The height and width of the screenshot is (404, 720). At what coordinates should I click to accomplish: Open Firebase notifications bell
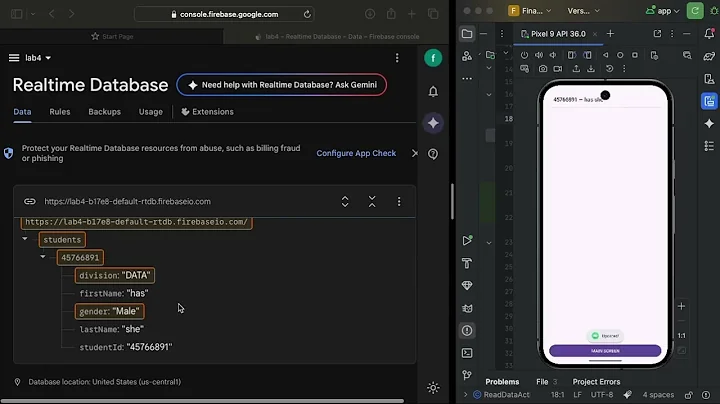pyautogui.click(x=433, y=91)
